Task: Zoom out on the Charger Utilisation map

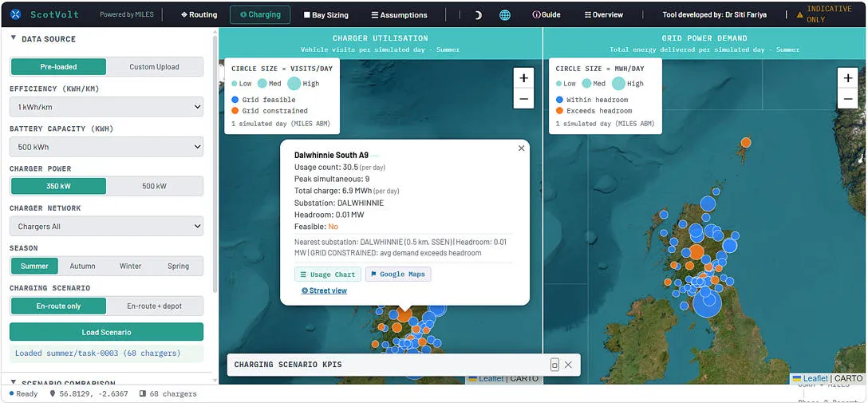Action: click(523, 99)
